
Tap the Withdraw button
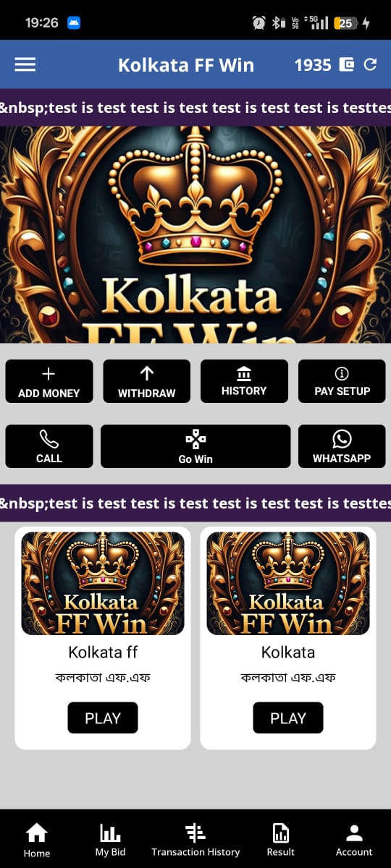pos(147,381)
